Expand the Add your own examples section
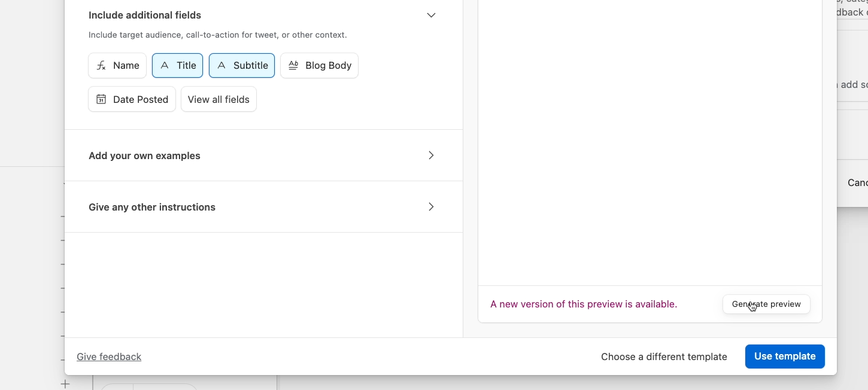This screenshot has height=390, width=868. 431,156
